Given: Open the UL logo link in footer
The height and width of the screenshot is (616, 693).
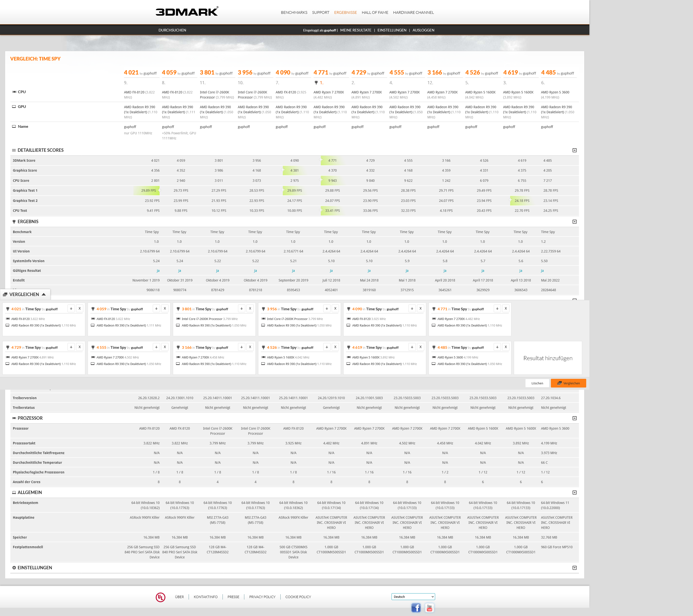Looking at the screenshot, I should (160, 597).
